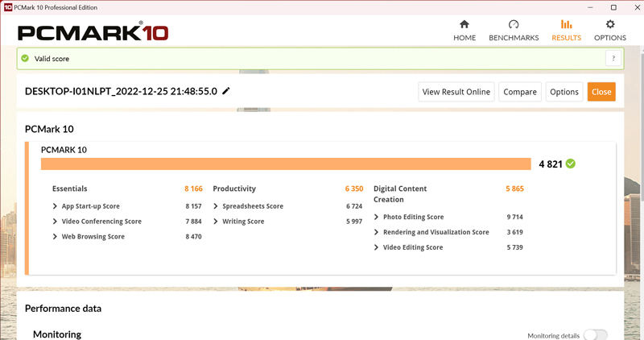Viewport: 644px width, 340px height.
Task: Click the Valid score banner text
Action: coord(52,58)
